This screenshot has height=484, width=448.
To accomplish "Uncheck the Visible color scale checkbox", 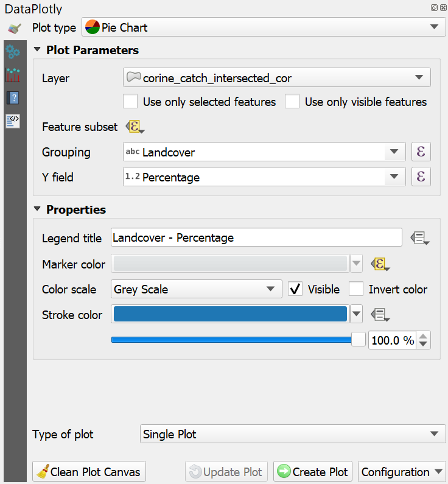I will point(295,289).
